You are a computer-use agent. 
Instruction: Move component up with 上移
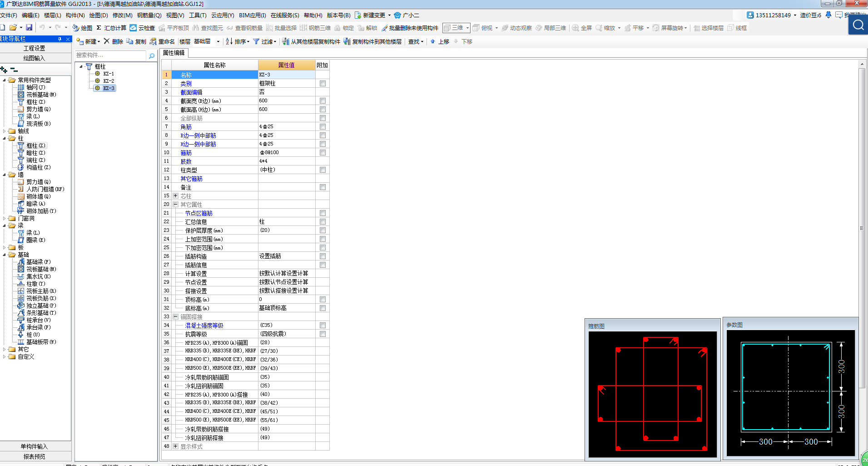click(440, 41)
